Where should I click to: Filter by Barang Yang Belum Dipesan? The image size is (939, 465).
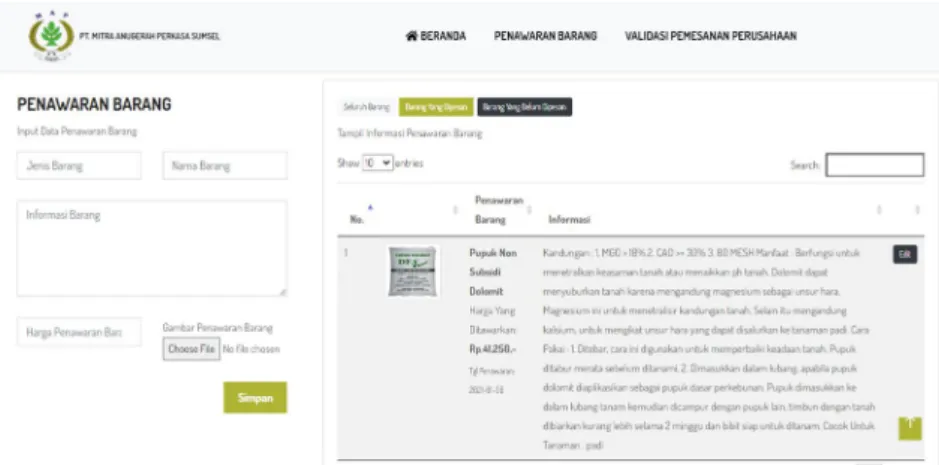(x=525, y=107)
